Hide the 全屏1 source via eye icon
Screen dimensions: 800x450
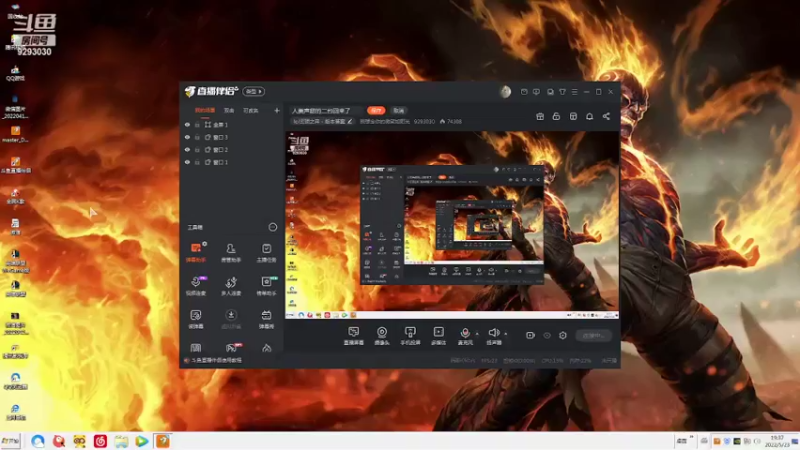pos(187,124)
